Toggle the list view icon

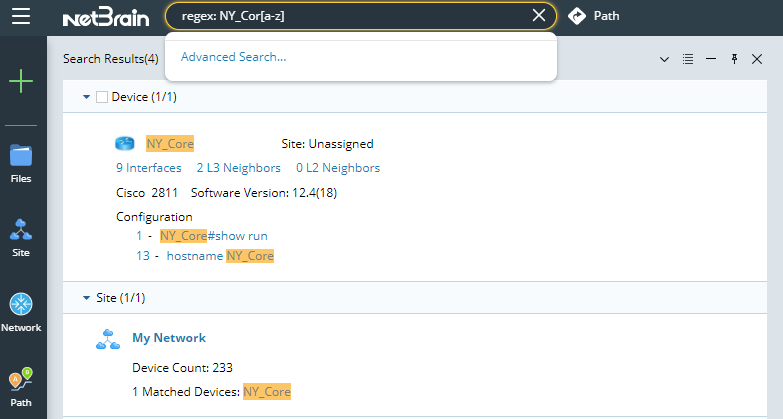coord(688,59)
